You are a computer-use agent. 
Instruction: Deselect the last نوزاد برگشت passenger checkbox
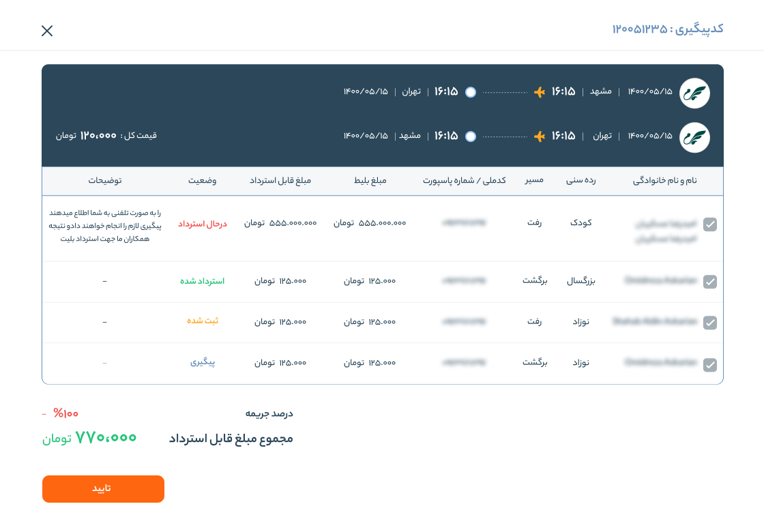[710, 365]
